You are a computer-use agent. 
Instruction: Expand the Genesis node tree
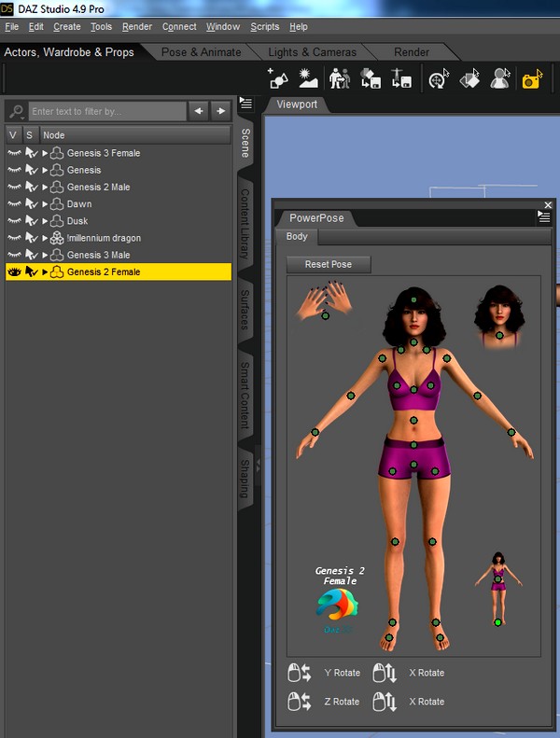pyautogui.click(x=45, y=170)
